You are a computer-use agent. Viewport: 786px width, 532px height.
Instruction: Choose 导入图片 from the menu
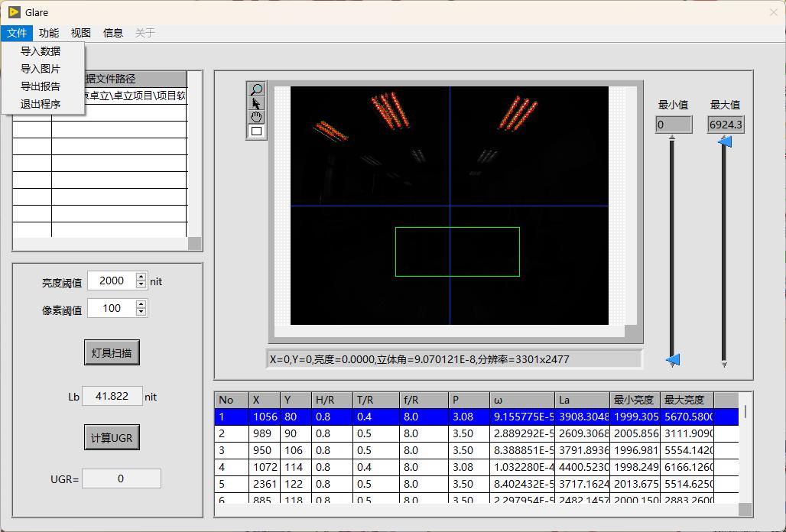click(x=41, y=69)
